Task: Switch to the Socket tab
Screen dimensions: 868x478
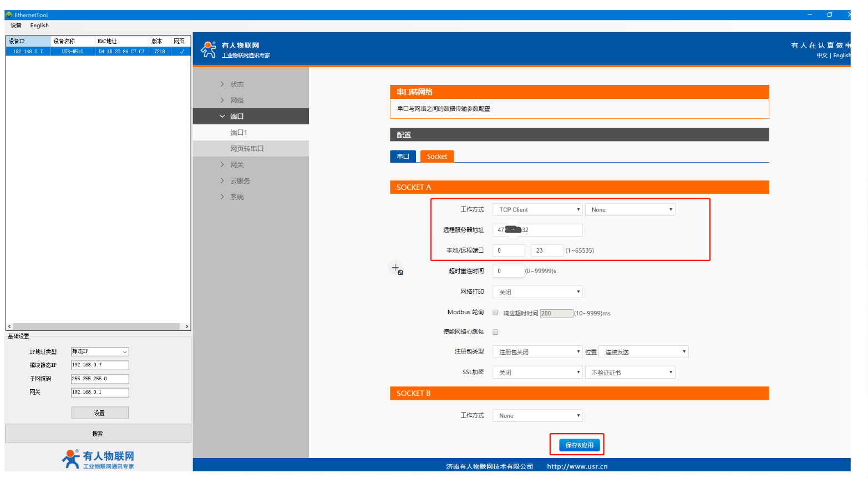Action: pyautogui.click(x=437, y=157)
